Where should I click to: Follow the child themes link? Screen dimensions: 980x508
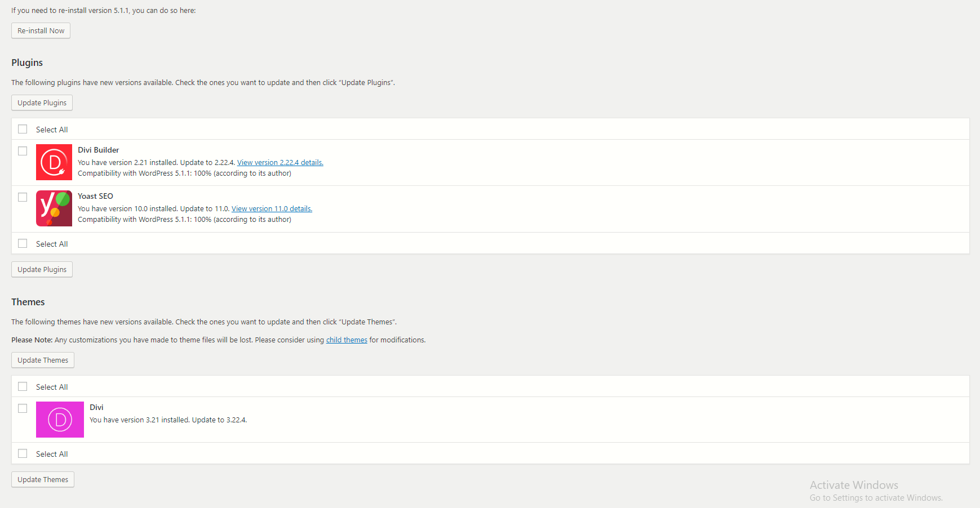(347, 340)
